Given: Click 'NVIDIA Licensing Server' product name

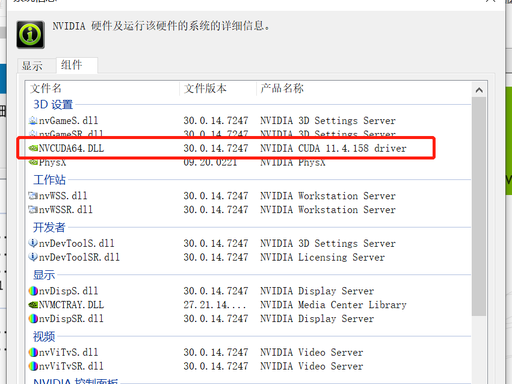Looking at the screenshot, I should click(x=322, y=257).
